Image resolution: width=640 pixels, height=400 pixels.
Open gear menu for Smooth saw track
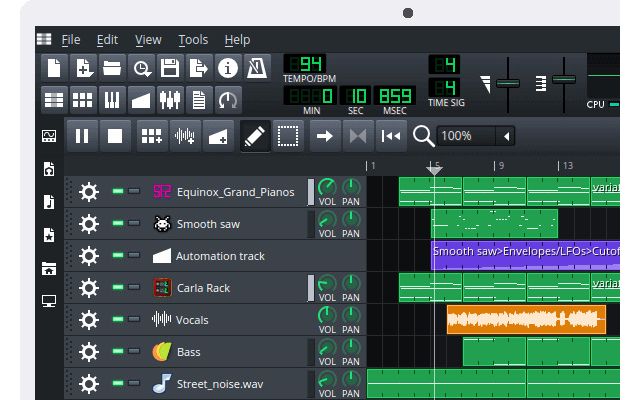click(x=89, y=224)
